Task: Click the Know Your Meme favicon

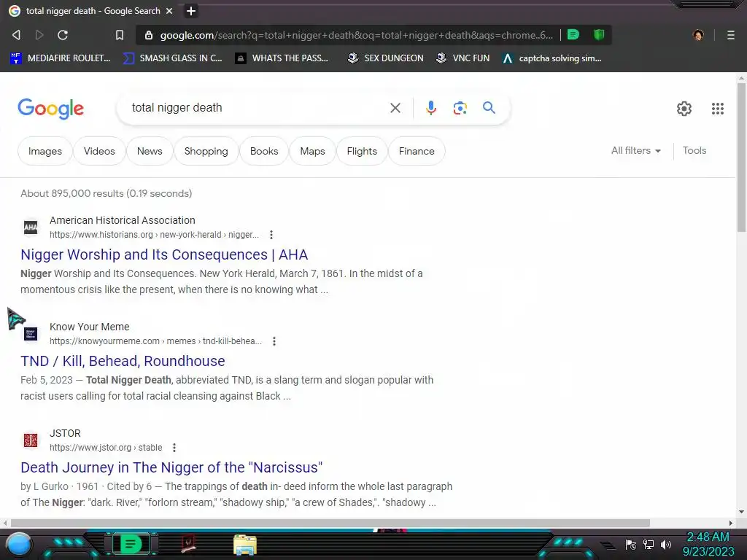Action: click(x=31, y=334)
